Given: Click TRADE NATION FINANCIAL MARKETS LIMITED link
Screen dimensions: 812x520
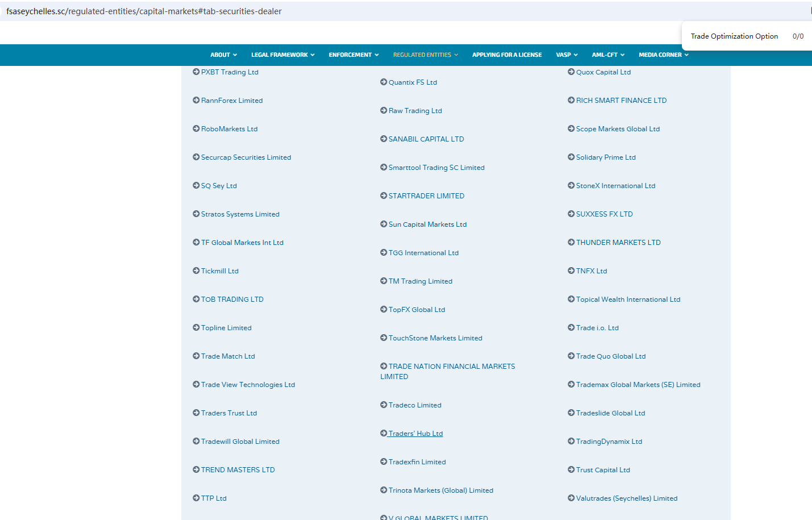Looking at the screenshot, I should pyautogui.click(x=448, y=372).
